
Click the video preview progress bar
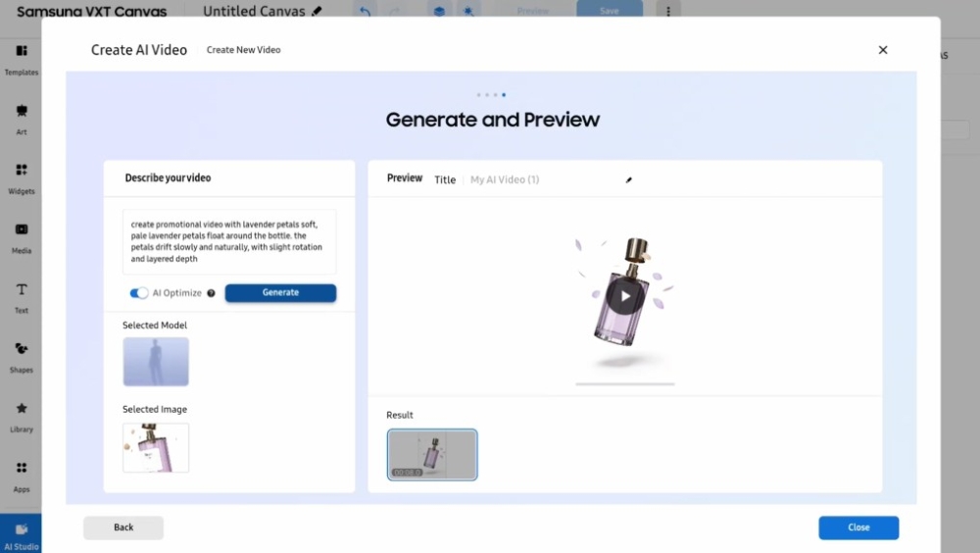point(625,383)
